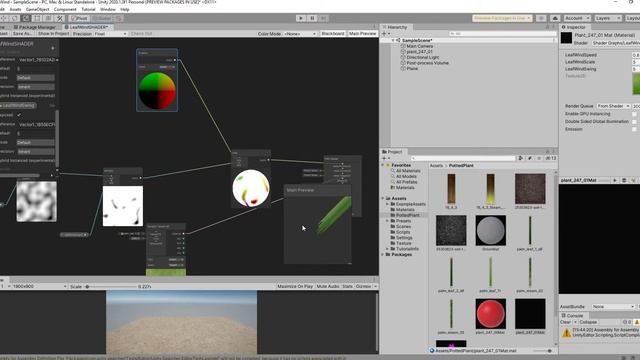640x360 pixels.
Task: Open the Help menu
Action: point(125,9)
